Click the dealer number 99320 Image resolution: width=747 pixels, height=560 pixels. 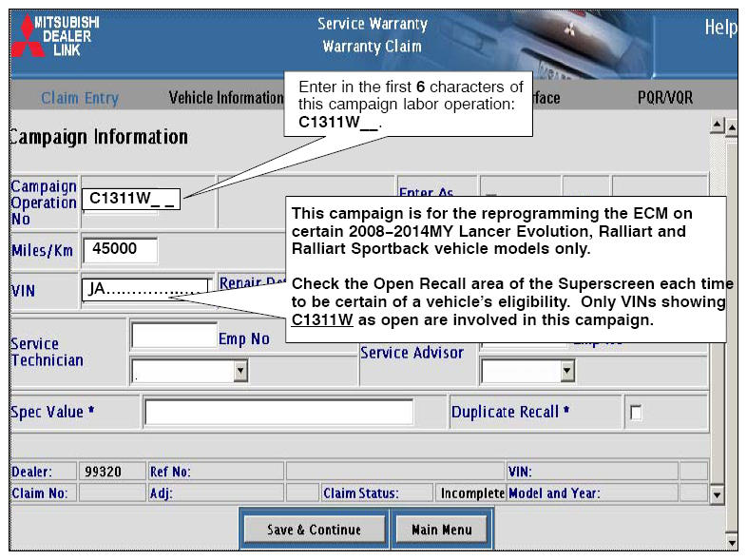103,472
